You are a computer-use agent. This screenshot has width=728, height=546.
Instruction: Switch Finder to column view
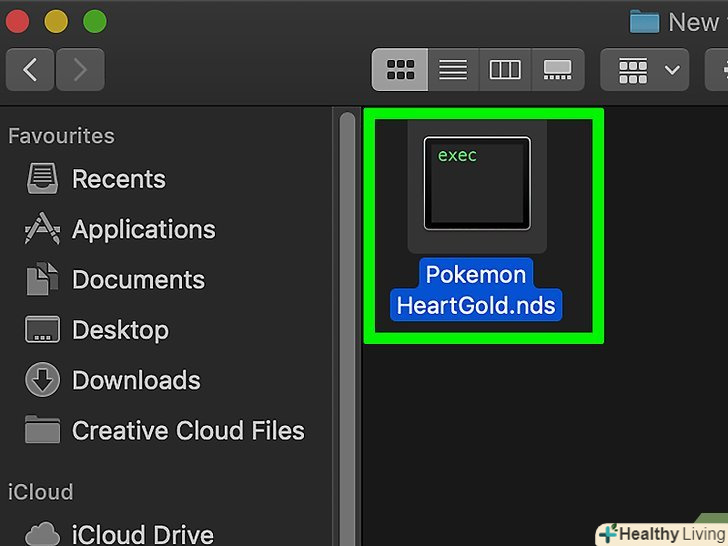[505, 70]
